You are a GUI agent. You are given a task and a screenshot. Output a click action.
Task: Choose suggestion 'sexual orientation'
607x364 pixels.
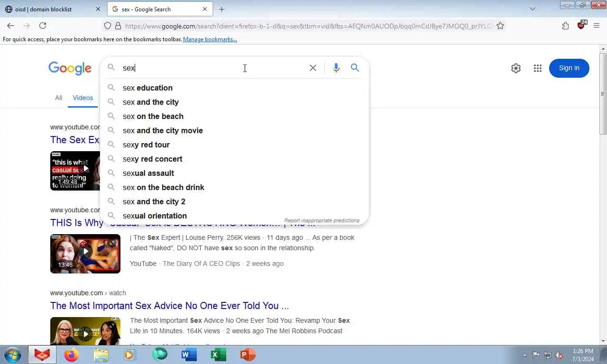click(x=234, y=216)
